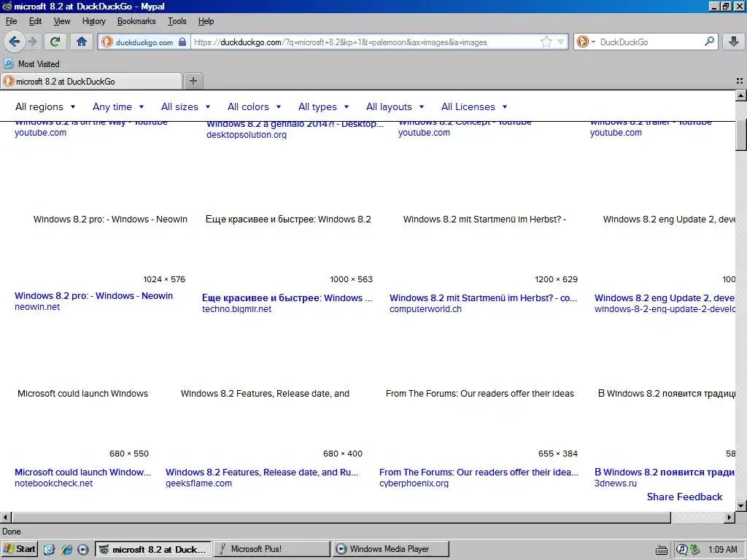Expand the All Licenses filter

tap(474, 106)
